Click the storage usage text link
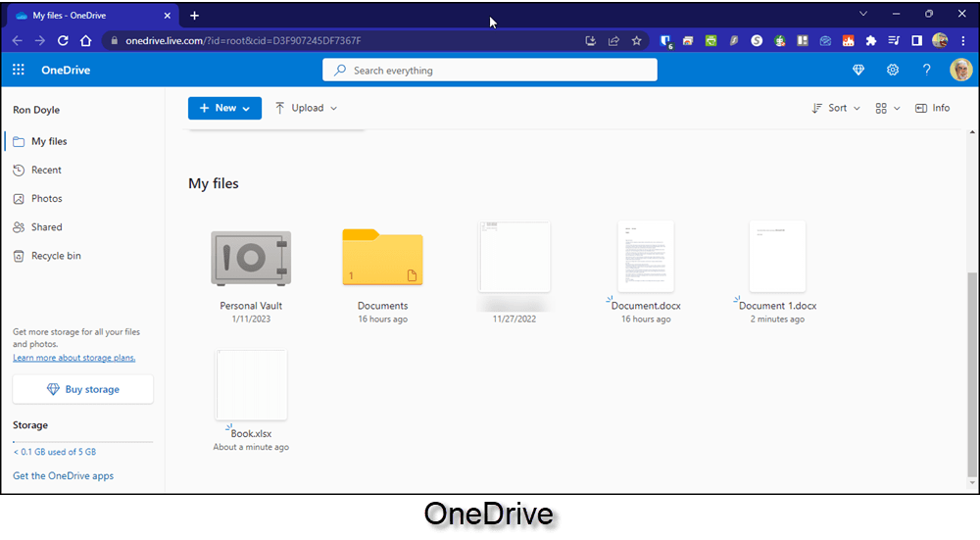Image resolution: width=980 pixels, height=540 pixels. pos(55,452)
